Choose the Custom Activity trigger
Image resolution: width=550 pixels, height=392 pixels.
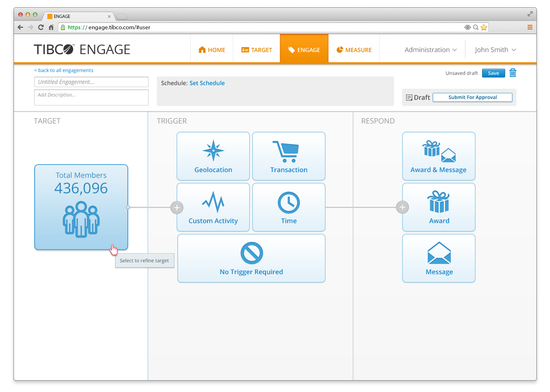coord(213,207)
